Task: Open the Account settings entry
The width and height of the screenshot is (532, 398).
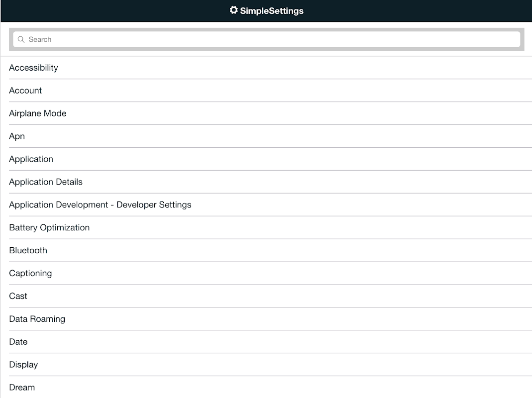Action: pyautogui.click(x=25, y=91)
